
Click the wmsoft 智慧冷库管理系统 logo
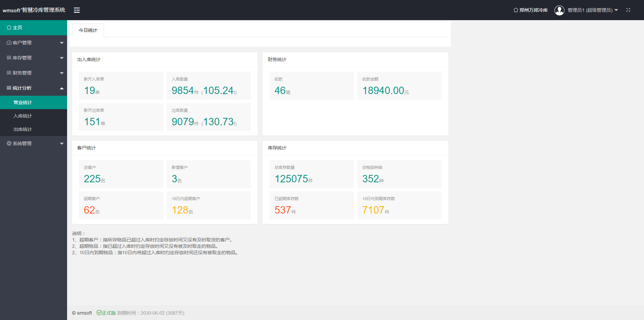tap(34, 10)
